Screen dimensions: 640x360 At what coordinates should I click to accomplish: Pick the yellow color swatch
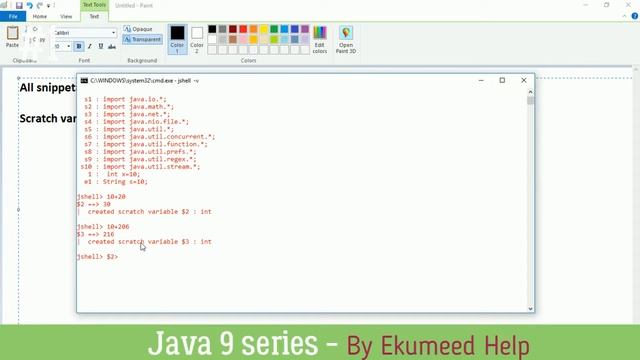(264, 29)
